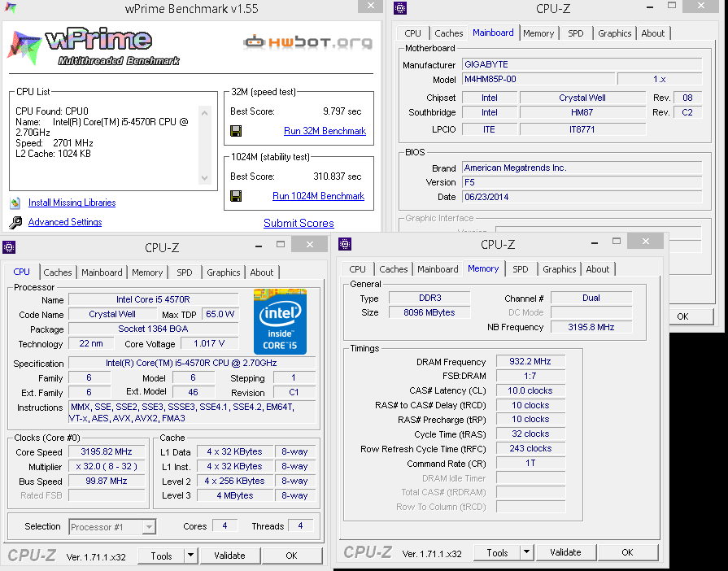Open the CPU tab in the Memory window
The image size is (728, 571).
[x=357, y=269]
